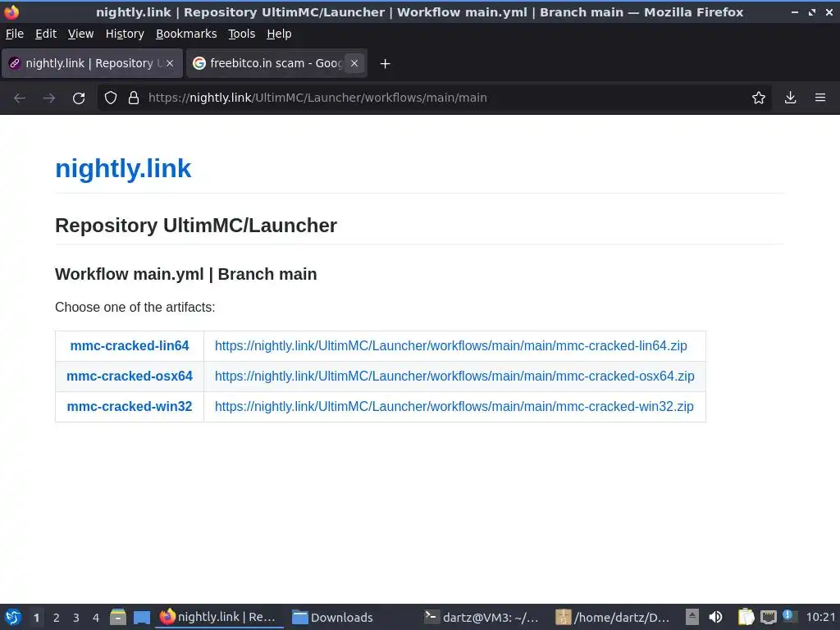
Task: Click the Workflow main.yml Branch main heading
Action: pyautogui.click(x=186, y=274)
